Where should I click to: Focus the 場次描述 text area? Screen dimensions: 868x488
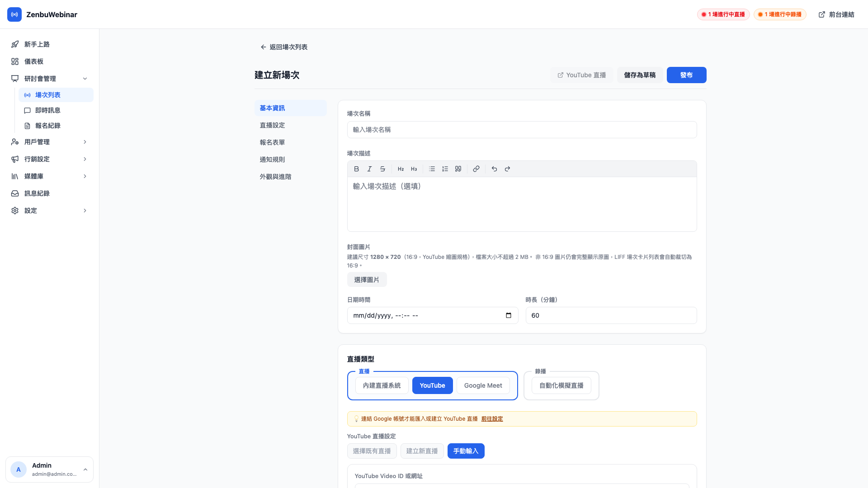click(x=522, y=204)
